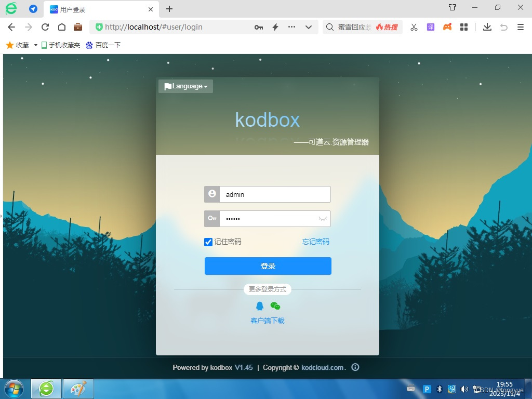Open the extensions grid icon
The image size is (532, 399).
tap(464, 27)
